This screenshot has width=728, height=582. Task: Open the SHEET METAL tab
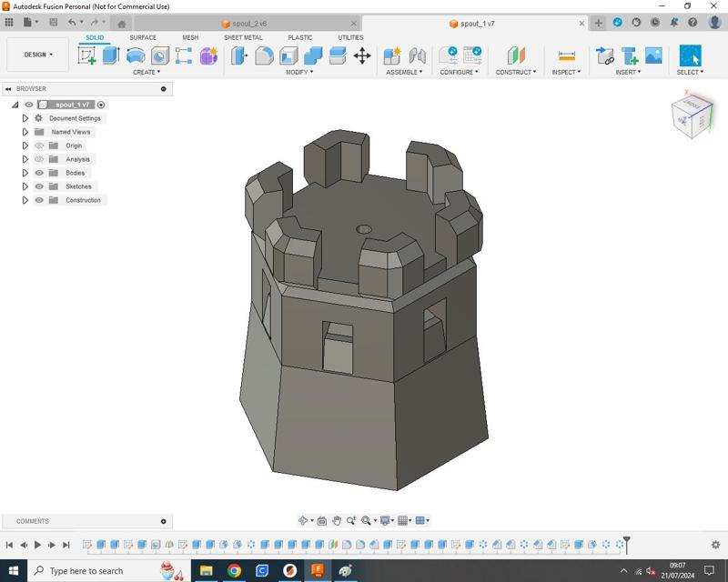pyautogui.click(x=243, y=37)
